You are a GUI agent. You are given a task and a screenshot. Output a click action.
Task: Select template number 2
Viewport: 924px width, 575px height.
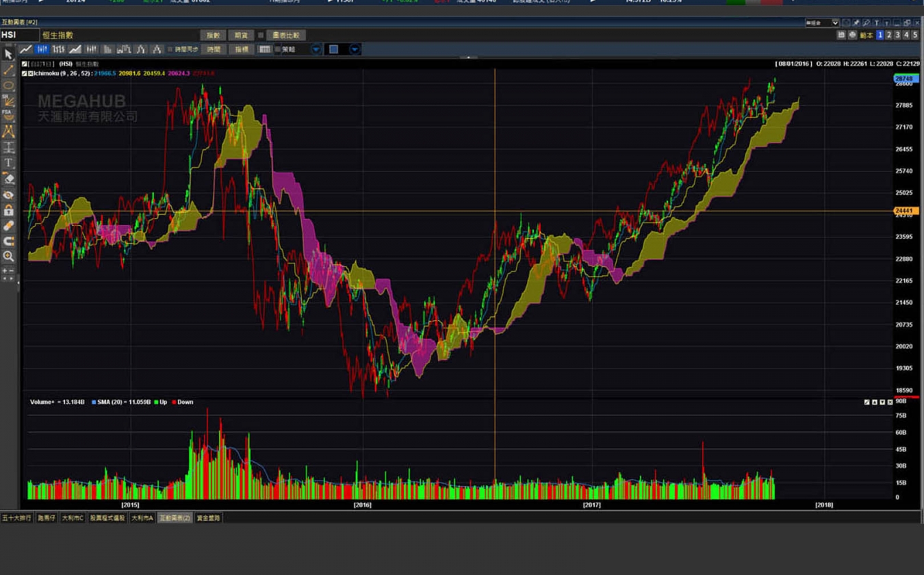889,35
